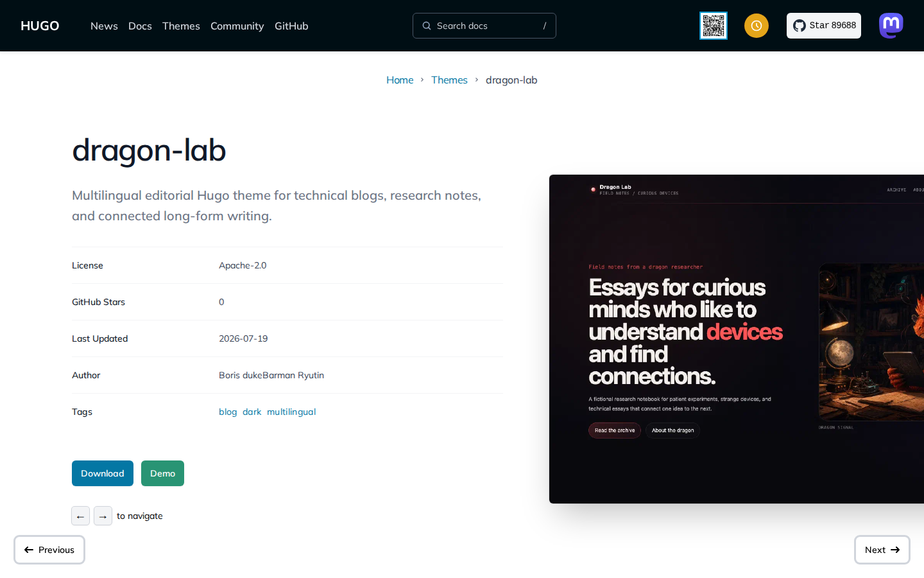
Task: Click the dragon-lab page heading
Action: [149, 150]
